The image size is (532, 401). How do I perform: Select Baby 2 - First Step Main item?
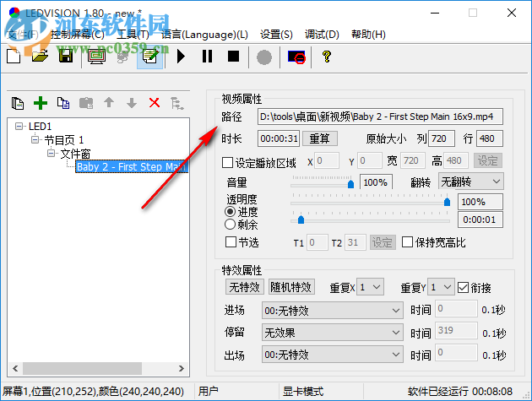(x=132, y=166)
